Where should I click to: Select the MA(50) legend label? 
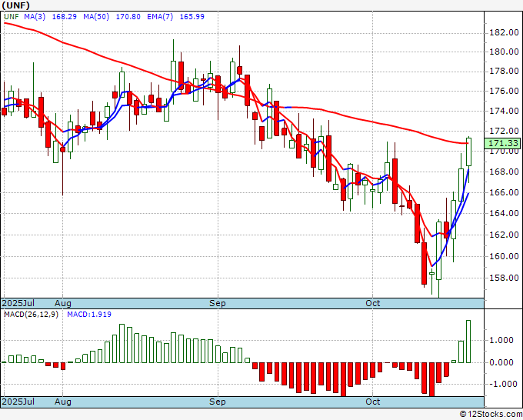pos(96,17)
